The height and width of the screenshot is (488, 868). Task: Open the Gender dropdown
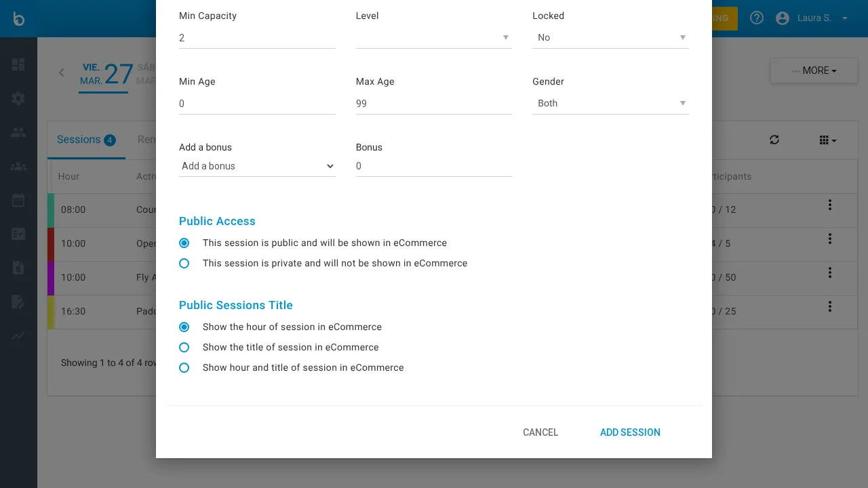[610, 103]
